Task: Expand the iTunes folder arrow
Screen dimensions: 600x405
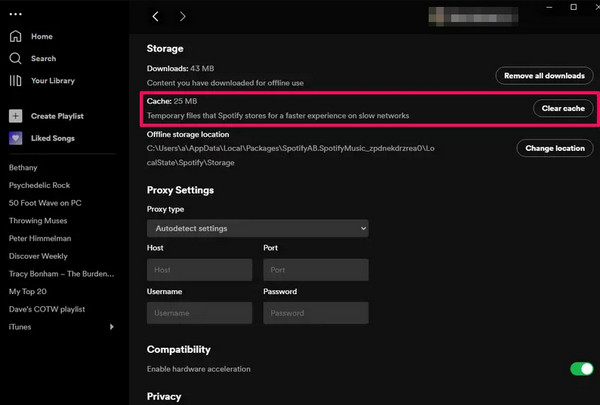Action: pos(111,327)
